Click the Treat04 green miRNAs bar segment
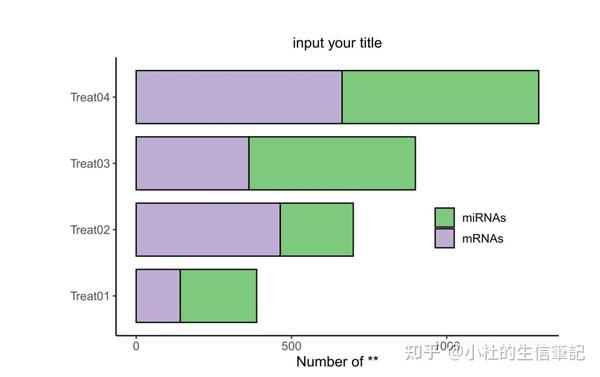 point(440,97)
